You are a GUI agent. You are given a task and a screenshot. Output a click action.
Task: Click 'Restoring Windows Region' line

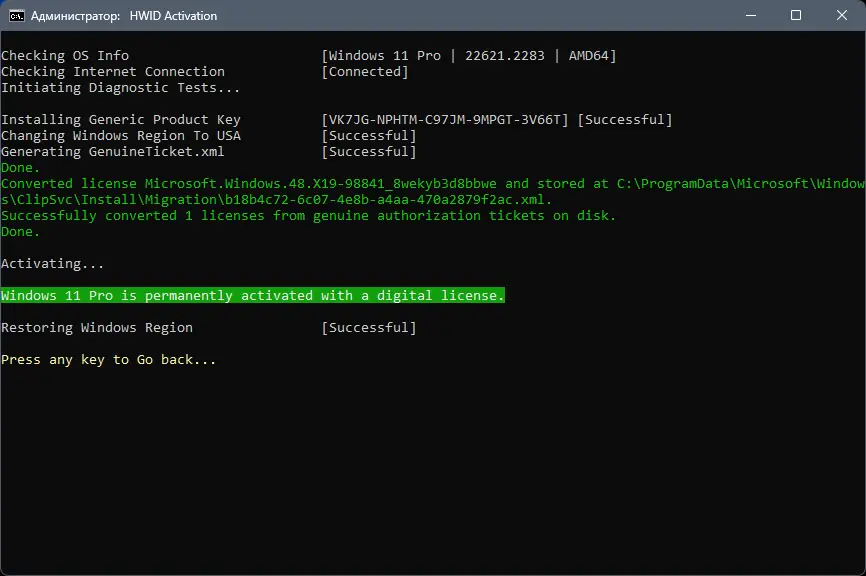click(96, 328)
